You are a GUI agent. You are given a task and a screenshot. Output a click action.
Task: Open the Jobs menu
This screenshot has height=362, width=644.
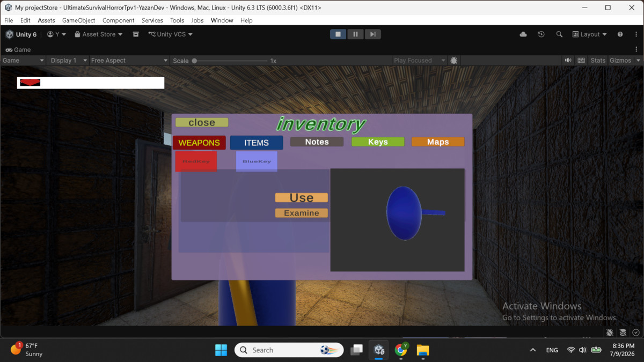click(x=197, y=20)
